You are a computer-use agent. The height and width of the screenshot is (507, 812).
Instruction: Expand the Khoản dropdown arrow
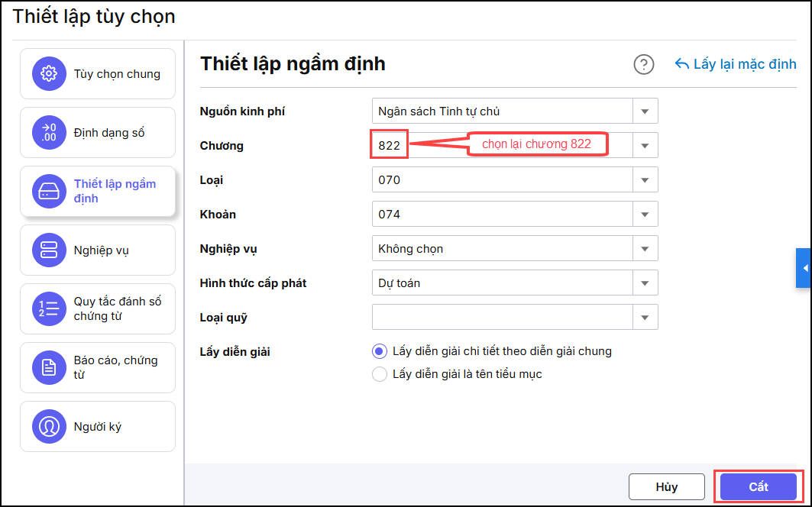pos(645,215)
